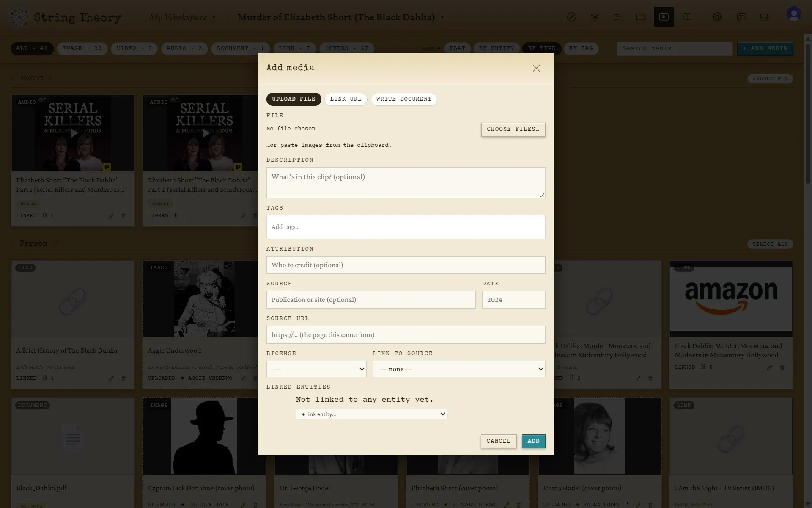Open the open-book icon in header

click(687, 17)
